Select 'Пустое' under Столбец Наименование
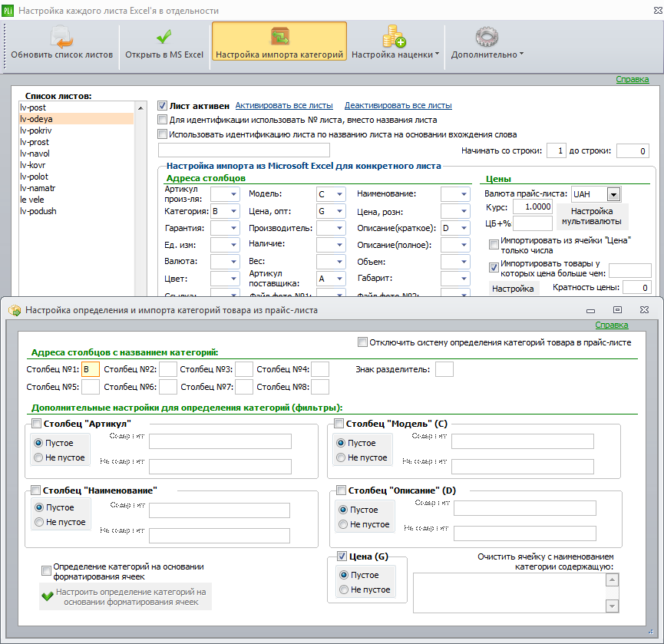664x644 pixels. point(39,507)
